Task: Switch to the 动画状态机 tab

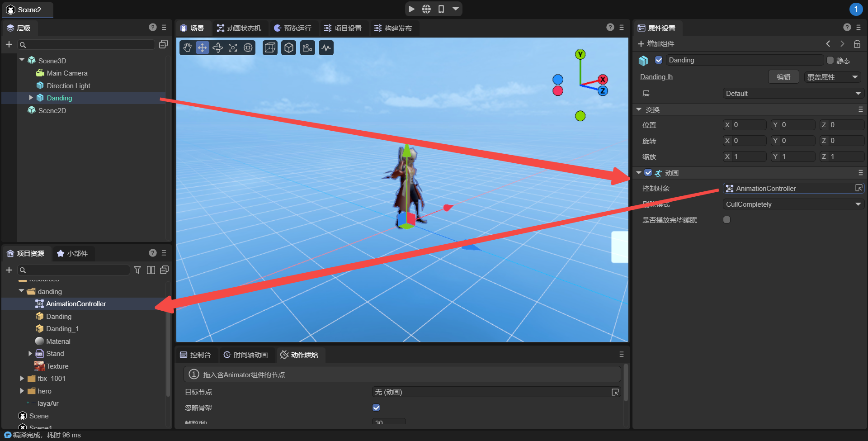Action: coord(239,28)
